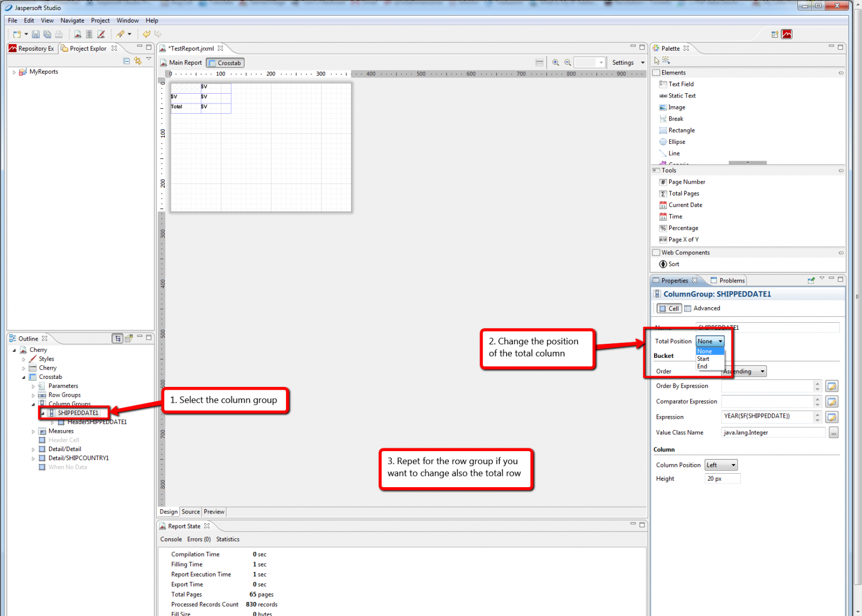Select the Percentage tool
862x616 pixels.
679,228
